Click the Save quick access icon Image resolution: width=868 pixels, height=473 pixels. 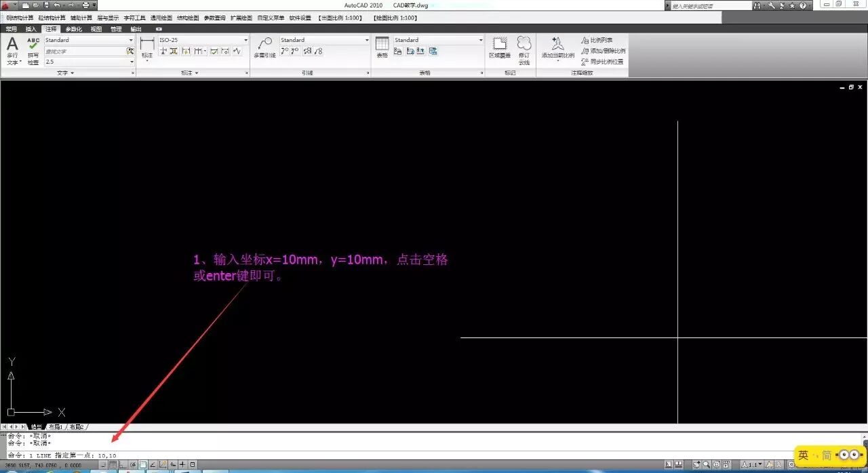45,5
